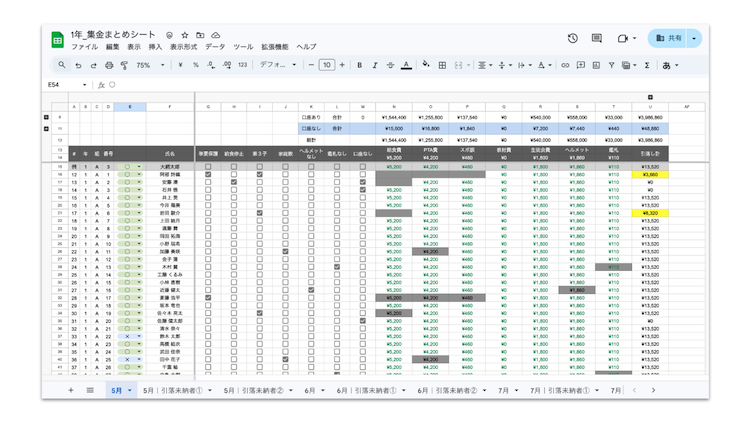Image resolution: width=750 pixels, height=422 pixels.
Task: Click the italic formatting icon
Action: (x=374, y=65)
